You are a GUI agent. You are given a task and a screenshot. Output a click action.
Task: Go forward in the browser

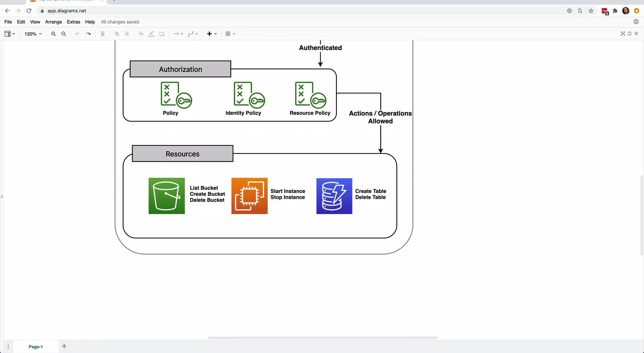click(18, 11)
